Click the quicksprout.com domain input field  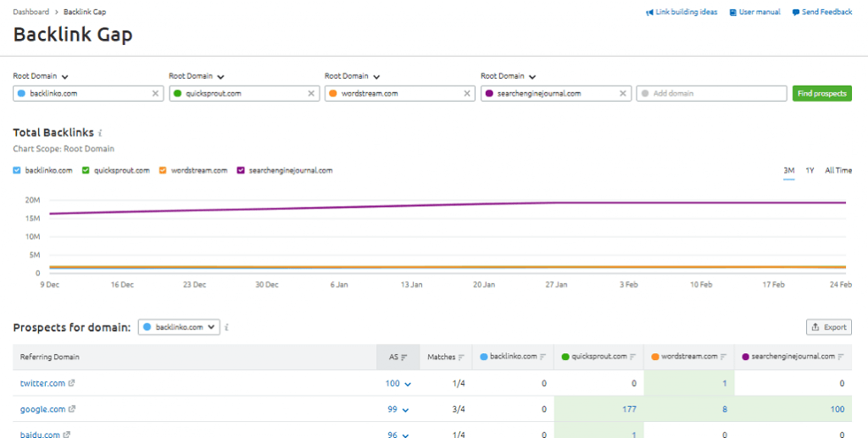tap(245, 93)
